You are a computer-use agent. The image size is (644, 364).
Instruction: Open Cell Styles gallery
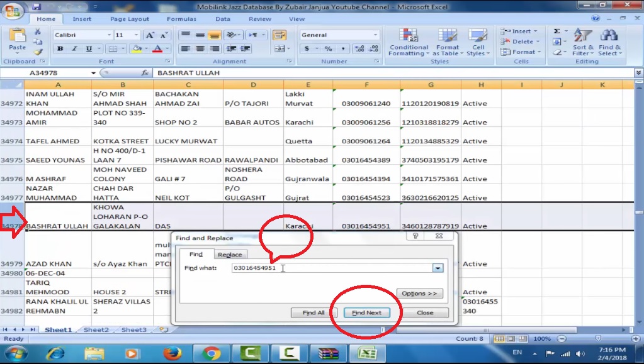(x=478, y=42)
